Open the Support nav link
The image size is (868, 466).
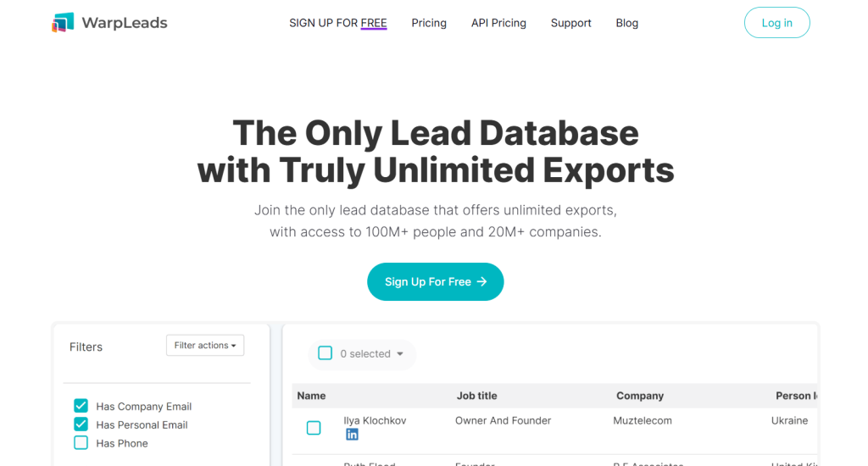[570, 23]
